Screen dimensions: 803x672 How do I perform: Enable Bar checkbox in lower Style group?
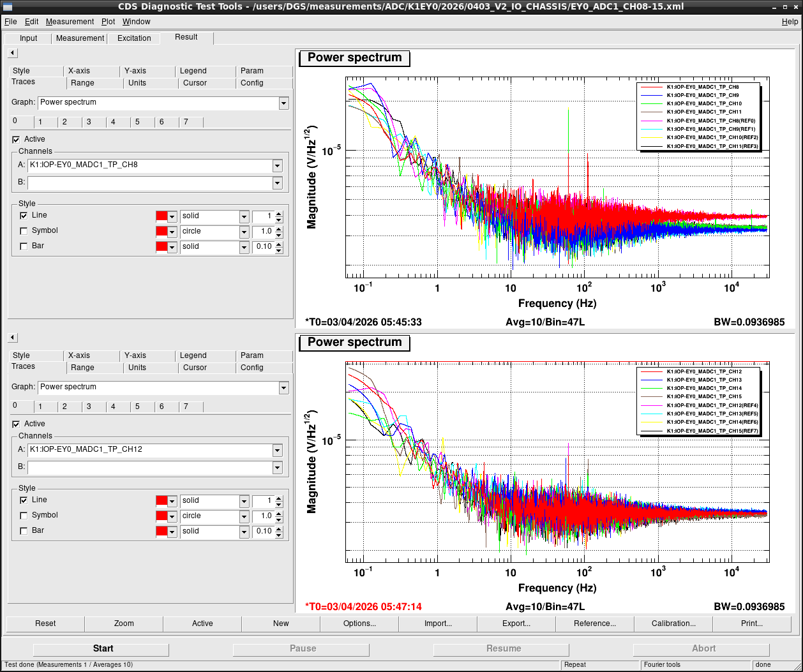click(24, 531)
